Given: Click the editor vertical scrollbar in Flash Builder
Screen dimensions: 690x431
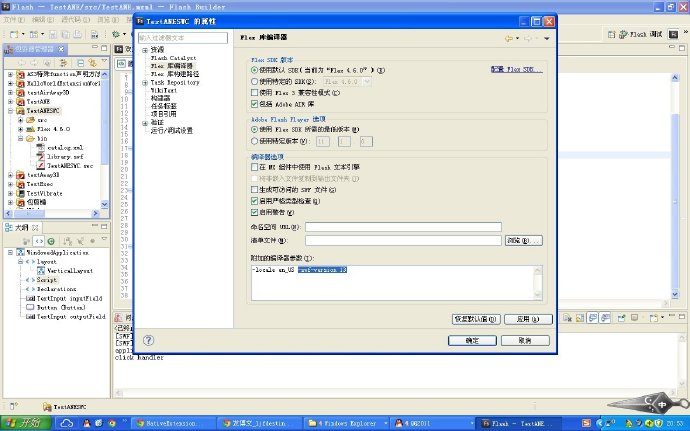Looking at the screenshot, I should coord(675,186).
